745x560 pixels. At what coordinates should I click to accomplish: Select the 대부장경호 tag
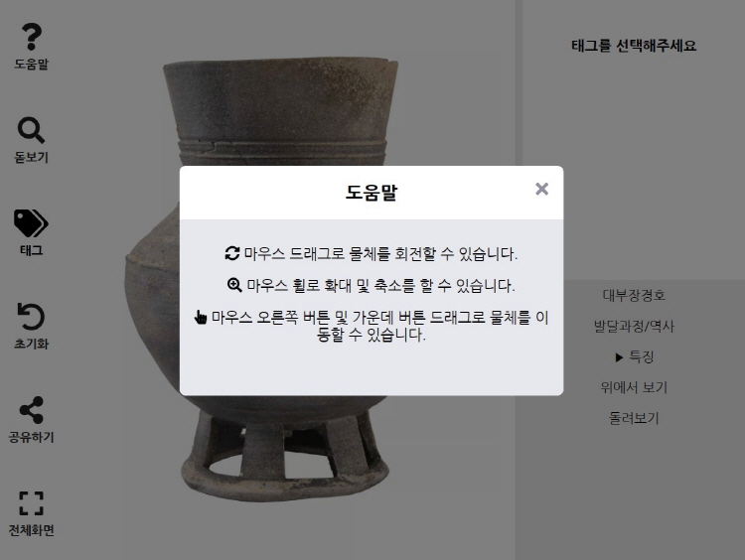click(634, 296)
